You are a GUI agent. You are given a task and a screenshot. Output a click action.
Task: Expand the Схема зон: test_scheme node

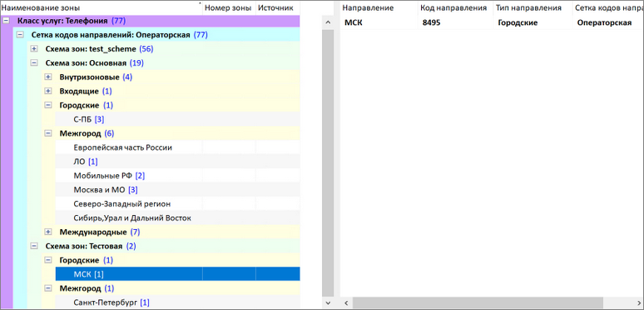[34, 49]
